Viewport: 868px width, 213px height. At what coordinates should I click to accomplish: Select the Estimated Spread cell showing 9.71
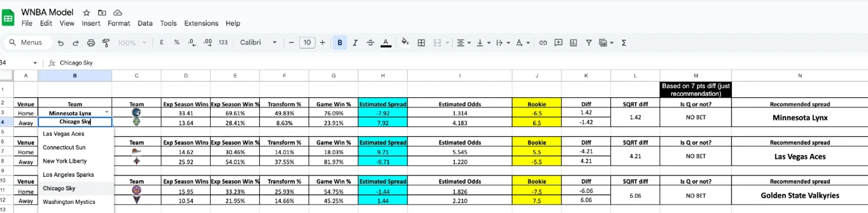click(383, 153)
